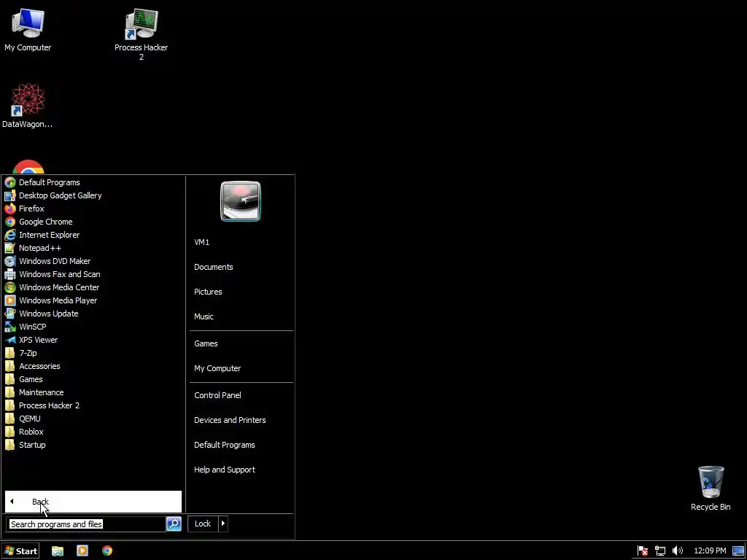Click the 12:09 PM clock

pos(710,551)
